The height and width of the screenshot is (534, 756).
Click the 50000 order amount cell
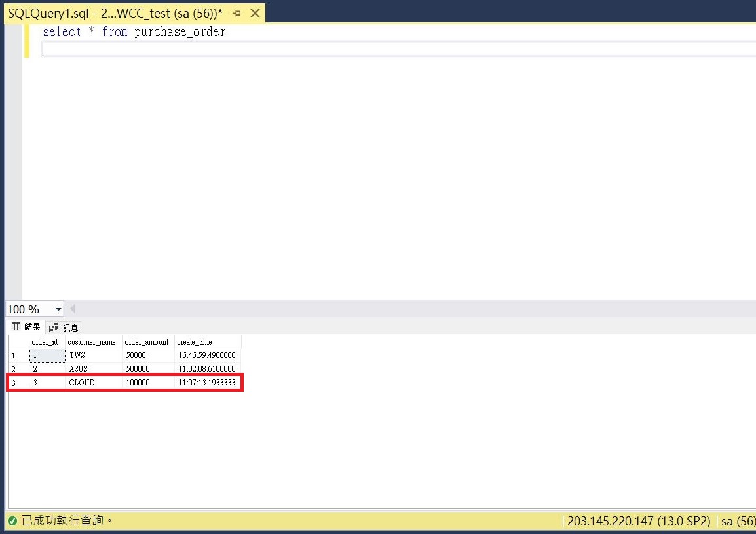click(148, 356)
